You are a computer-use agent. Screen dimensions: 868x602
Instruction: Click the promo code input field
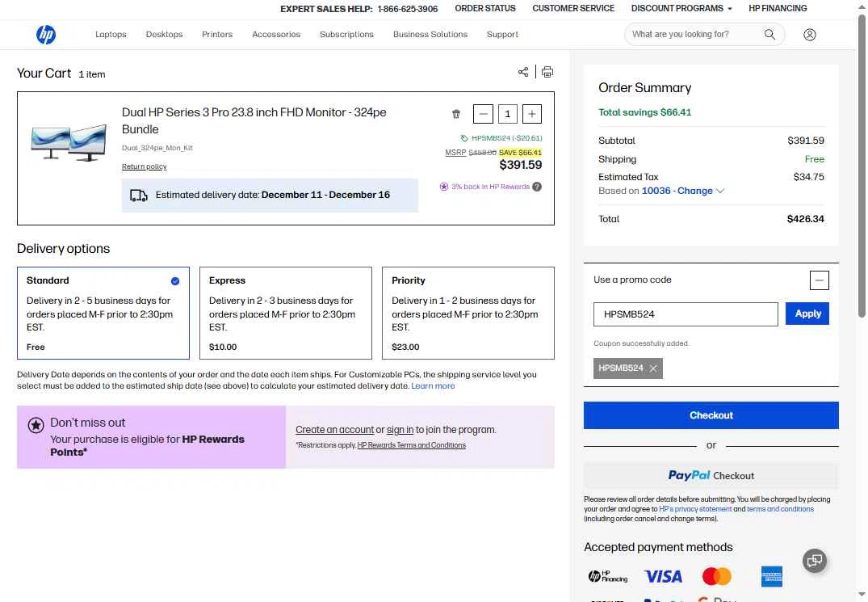pos(686,314)
